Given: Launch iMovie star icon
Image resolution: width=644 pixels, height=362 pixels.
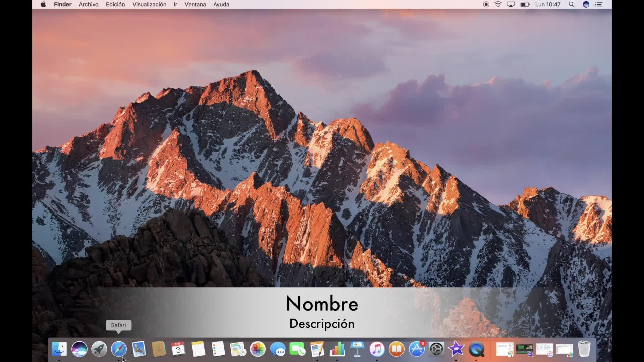Looking at the screenshot, I should 456,349.
